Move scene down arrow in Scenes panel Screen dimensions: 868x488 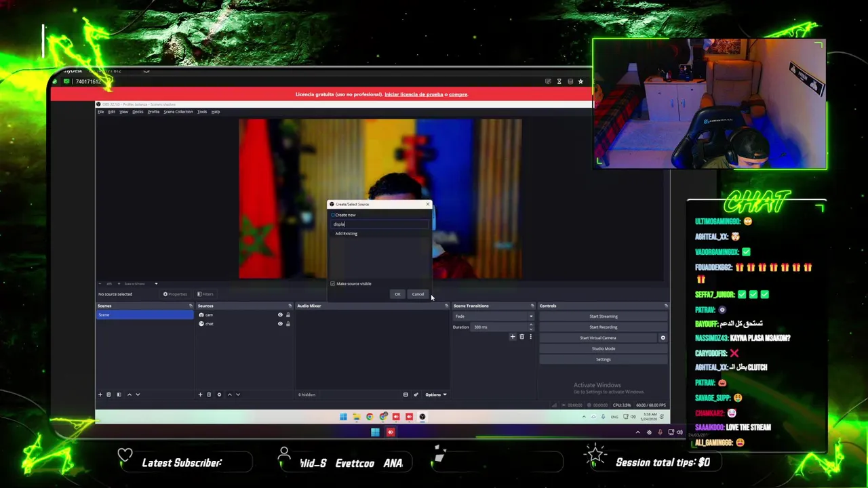click(138, 394)
